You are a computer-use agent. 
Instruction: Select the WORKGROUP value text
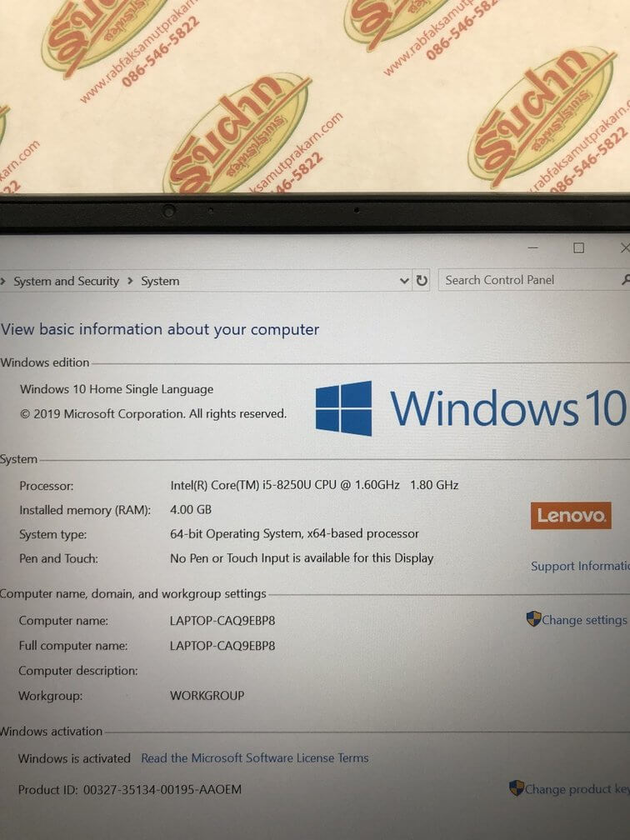pyautogui.click(x=207, y=695)
